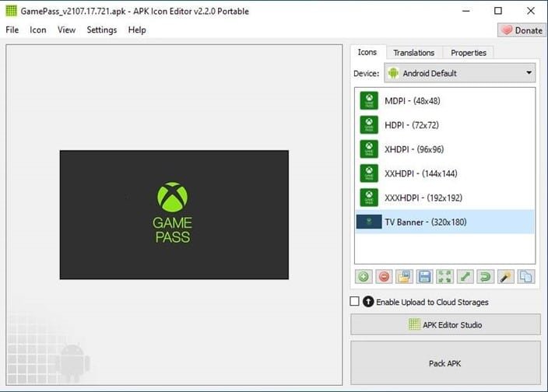548x392 pixels.
Task: Select the HDPI - (72x72) entry
Action: click(x=445, y=125)
